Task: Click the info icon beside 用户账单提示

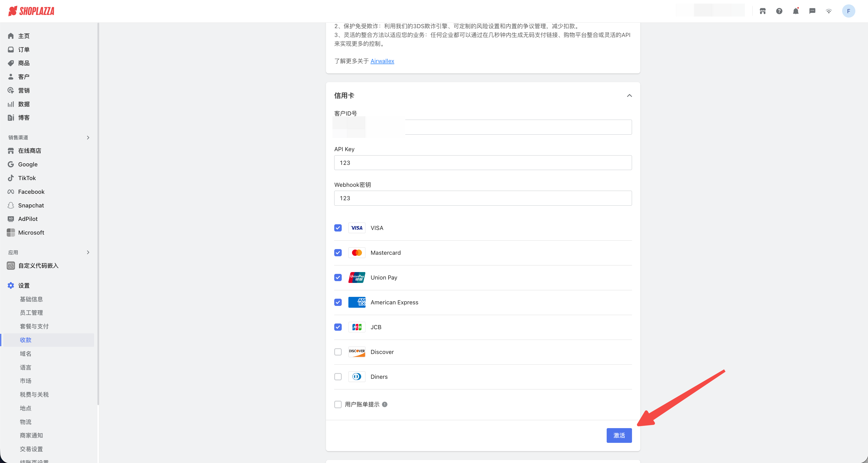Action: [384, 404]
